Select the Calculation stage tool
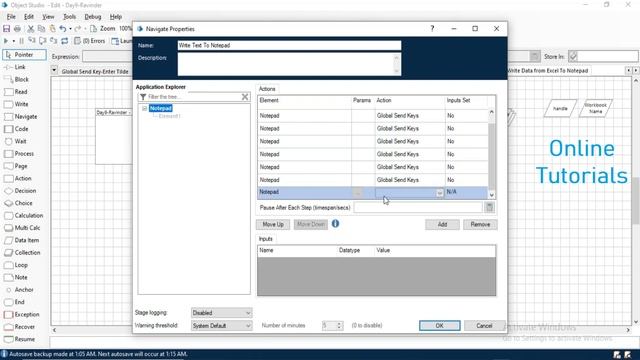The height and width of the screenshot is (360, 640). pyautogui.click(x=24, y=215)
